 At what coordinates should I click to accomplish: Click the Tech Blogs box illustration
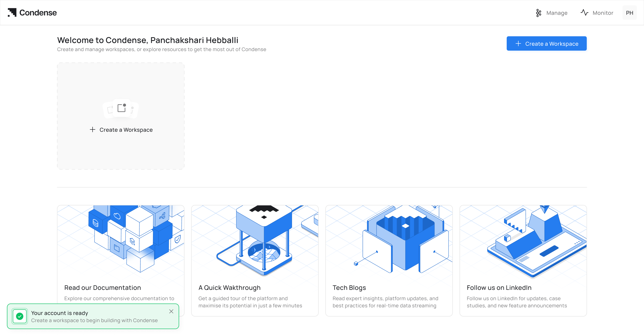click(x=405, y=239)
